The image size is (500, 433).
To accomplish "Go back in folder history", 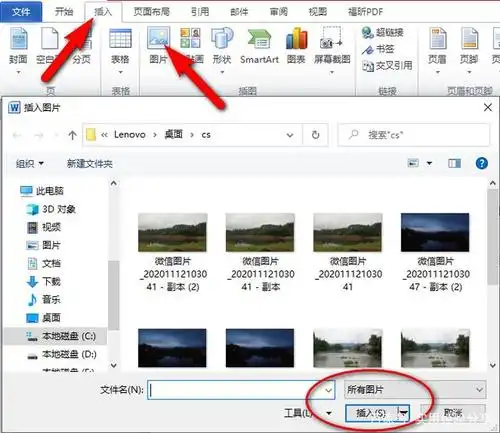I will (17, 135).
